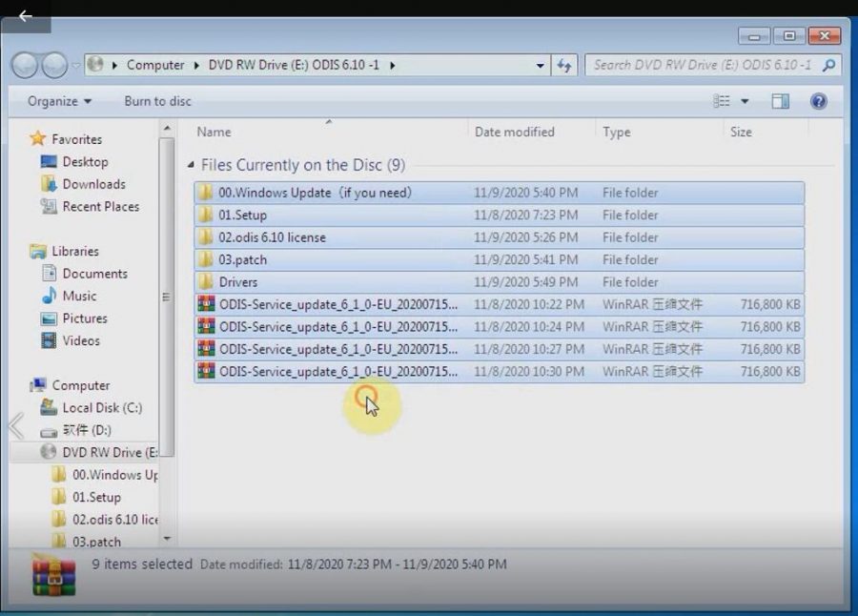Open the 软件 (D:) drive in sidebar
Image resolution: width=858 pixels, height=616 pixels.
pos(87,430)
